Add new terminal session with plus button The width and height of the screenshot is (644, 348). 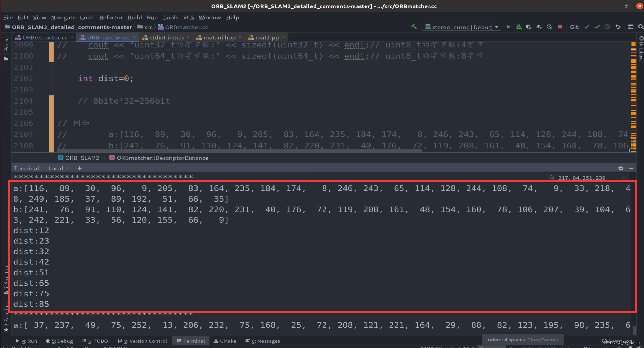coord(80,168)
